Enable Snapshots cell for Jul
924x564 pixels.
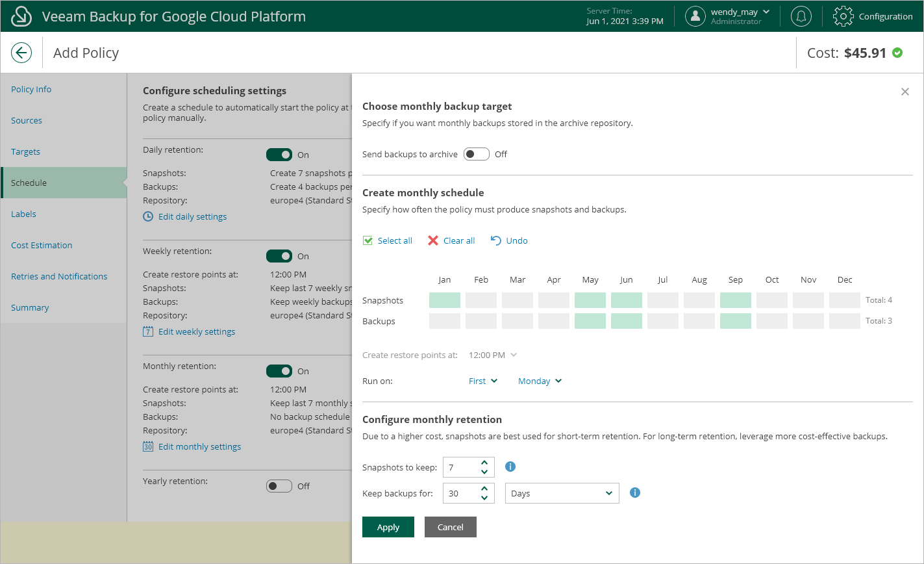663,300
